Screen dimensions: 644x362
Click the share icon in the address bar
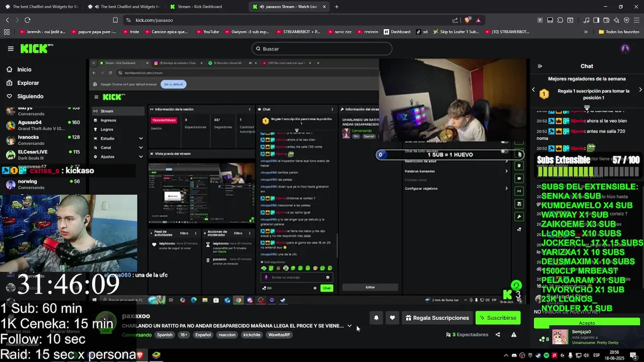click(455, 20)
